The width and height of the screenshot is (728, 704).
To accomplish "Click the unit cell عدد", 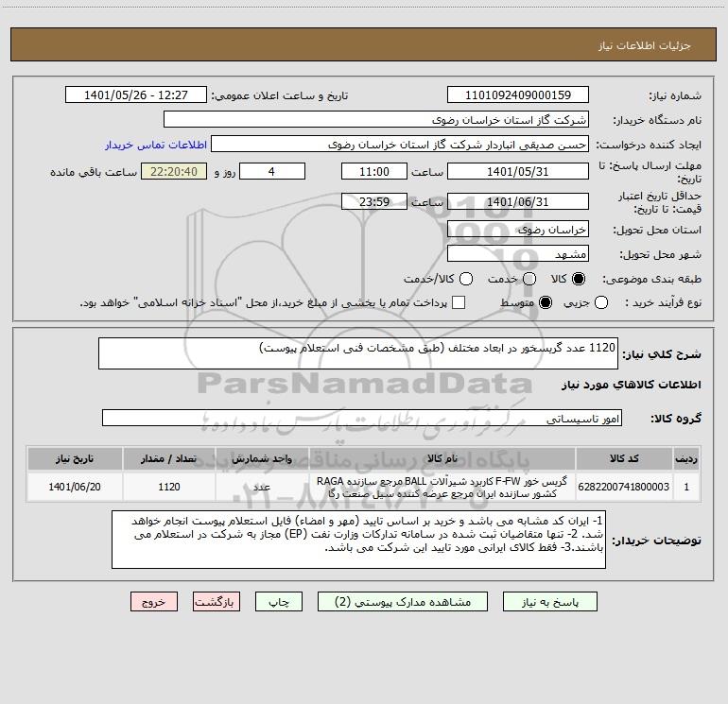I will (x=262, y=487).
